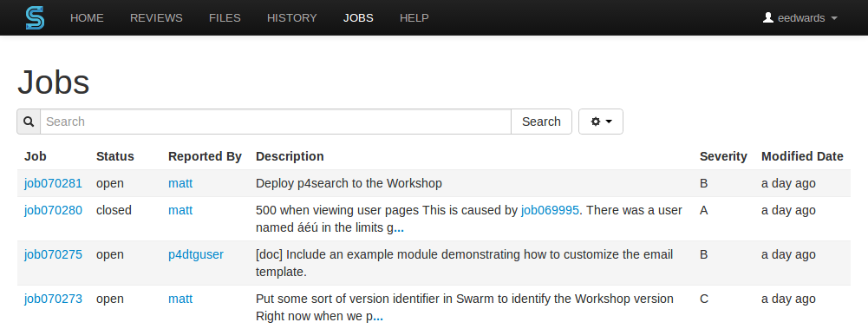This screenshot has height=329, width=868.
Task: Click severity 'B' cell for job070281
Action: point(703,183)
